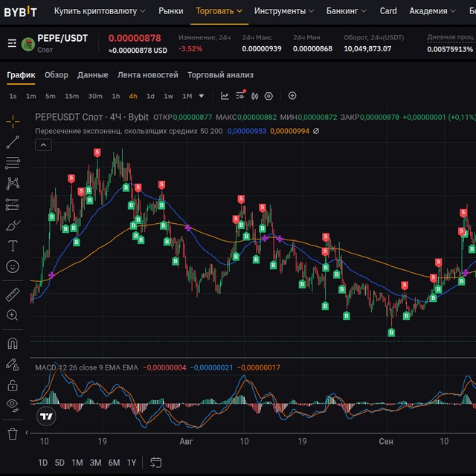
Task: Click the PEPE coin logo
Action: click(x=28, y=45)
